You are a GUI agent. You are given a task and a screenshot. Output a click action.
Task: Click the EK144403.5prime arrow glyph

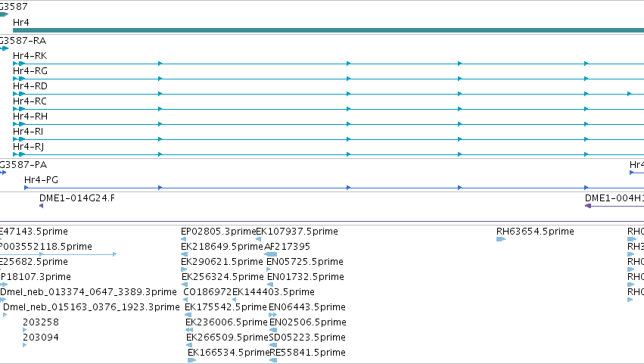tap(234, 300)
